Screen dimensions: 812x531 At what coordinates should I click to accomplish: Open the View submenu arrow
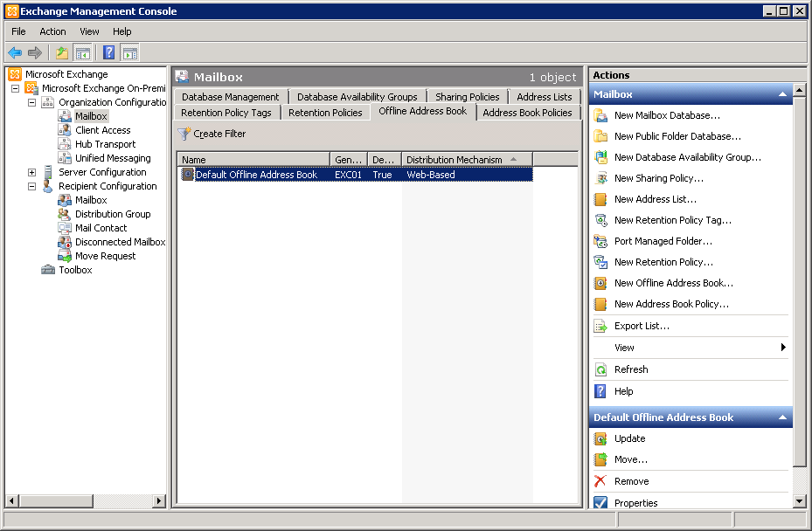click(783, 348)
